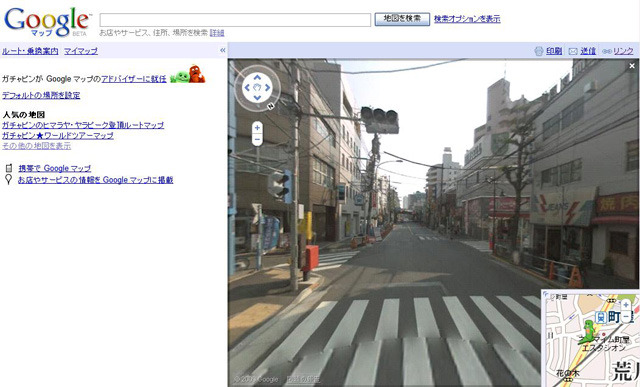
Task: Click the map pin icon in the left panel
Action: [x=8, y=180]
